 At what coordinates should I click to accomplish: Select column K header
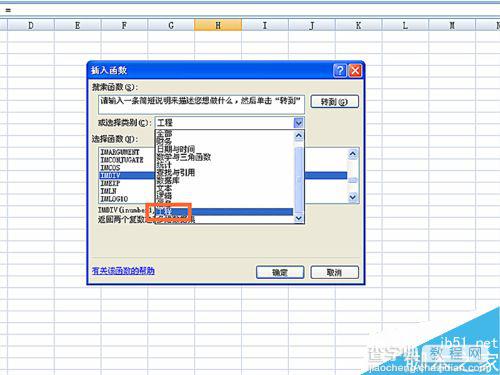click(x=358, y=25)
